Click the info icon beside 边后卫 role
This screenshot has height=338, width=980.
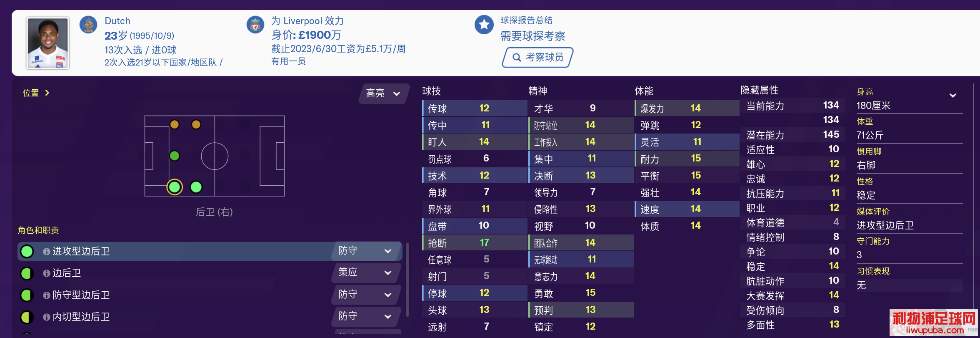[x=47, y=273]
